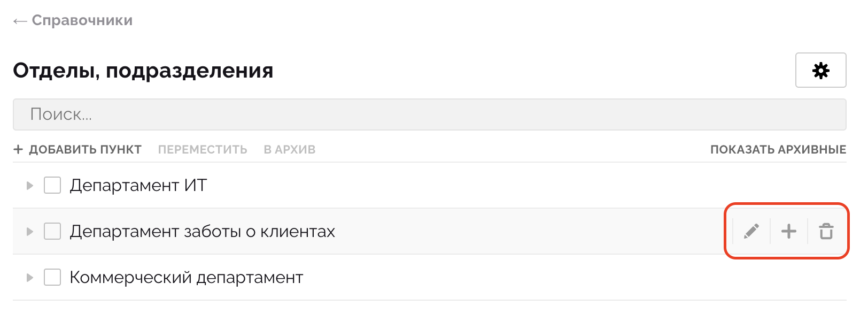This screenshot has width=868, height=321.
Task: Open the Коммерческий департамент item
Action: pyautogui.click(x=186, y=277)
